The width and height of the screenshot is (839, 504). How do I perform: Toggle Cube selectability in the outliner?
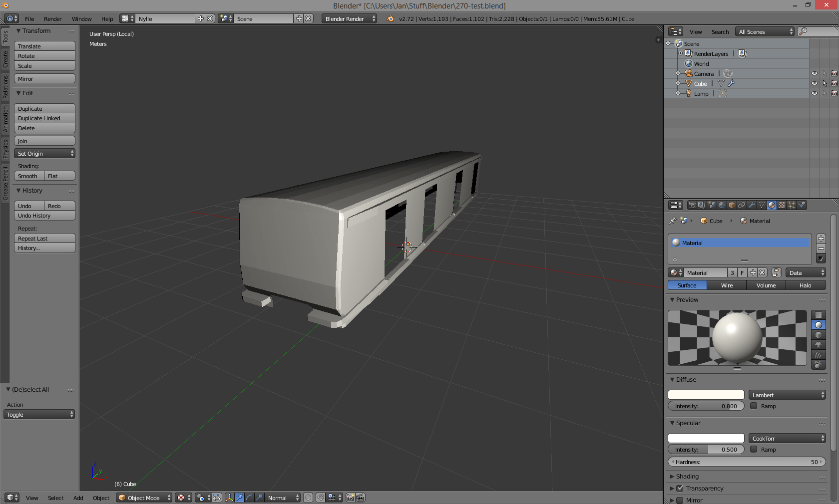point(825,83)
